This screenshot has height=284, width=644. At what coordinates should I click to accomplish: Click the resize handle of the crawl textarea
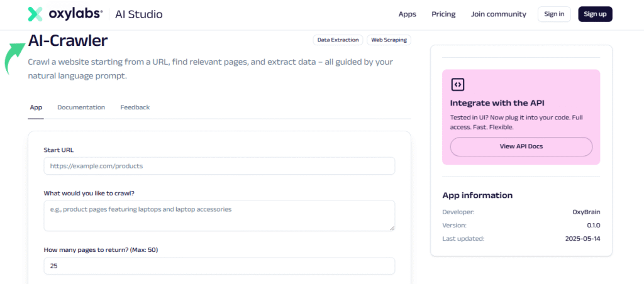coord(391,227)
